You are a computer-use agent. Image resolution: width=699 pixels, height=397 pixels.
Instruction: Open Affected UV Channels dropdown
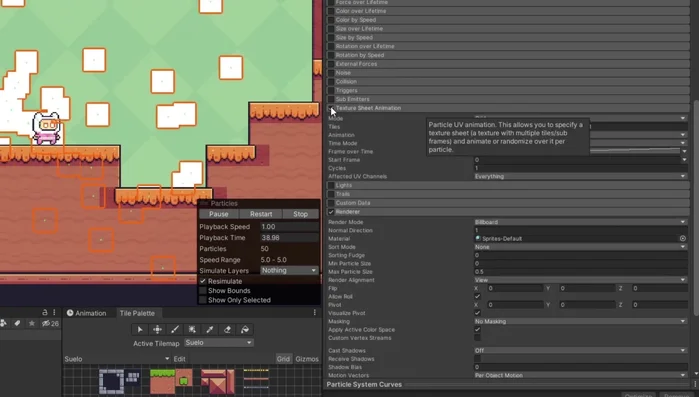click(580, 176)
